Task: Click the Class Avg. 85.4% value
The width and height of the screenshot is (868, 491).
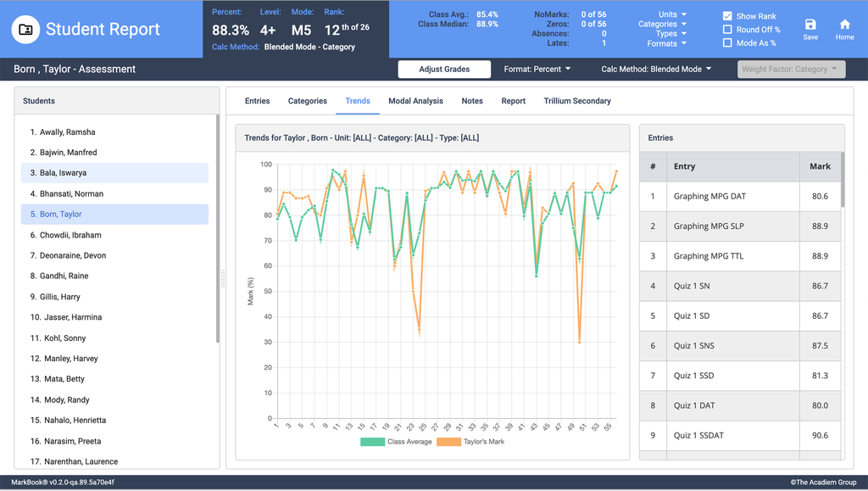Action: tap(487, 14)
